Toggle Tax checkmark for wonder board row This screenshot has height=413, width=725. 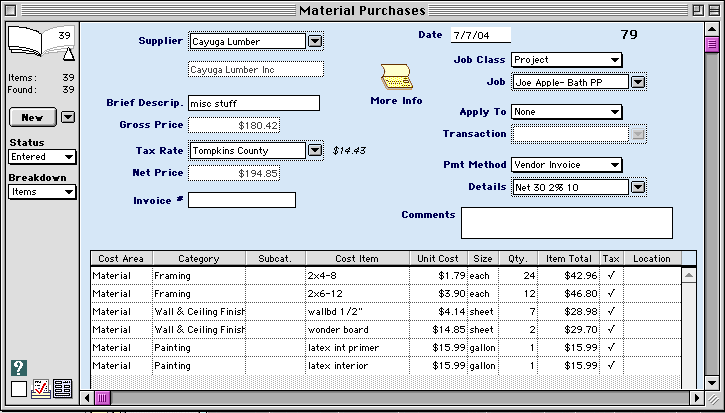click(611, 329)
